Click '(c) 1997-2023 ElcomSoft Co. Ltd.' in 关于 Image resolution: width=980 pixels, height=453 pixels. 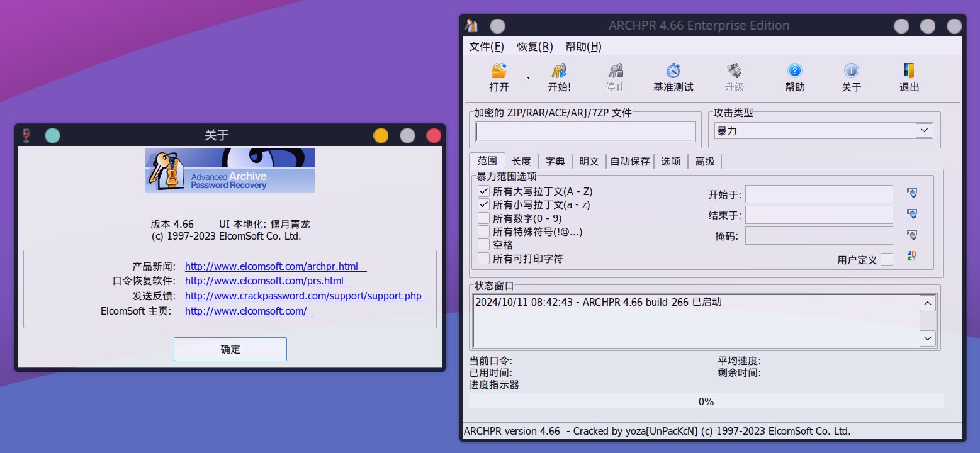[x=227, y=237]
